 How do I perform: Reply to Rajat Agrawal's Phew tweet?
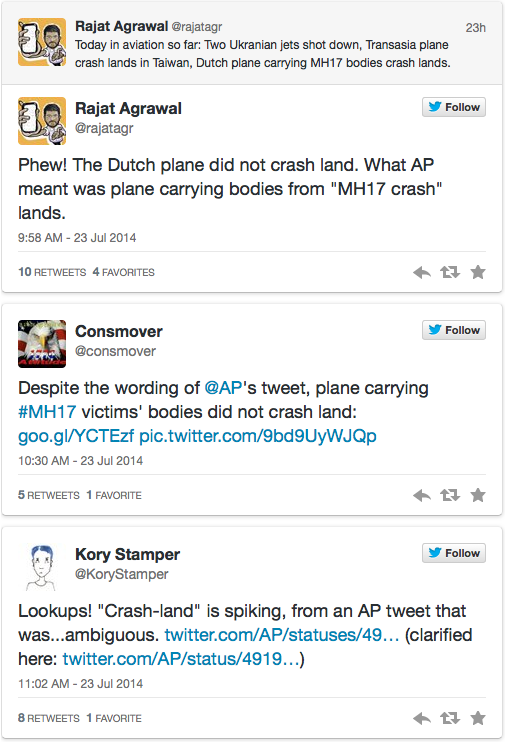click(422, 272)
